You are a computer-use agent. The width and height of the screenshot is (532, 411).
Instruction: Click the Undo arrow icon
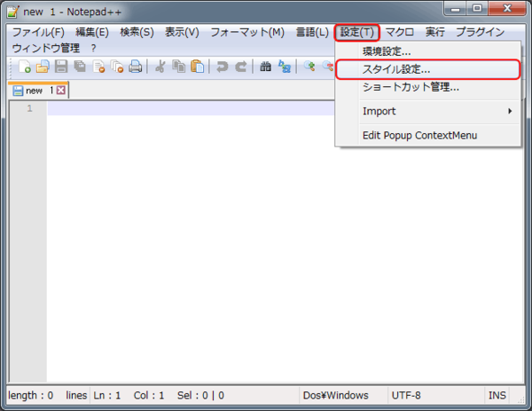(223, 67)
